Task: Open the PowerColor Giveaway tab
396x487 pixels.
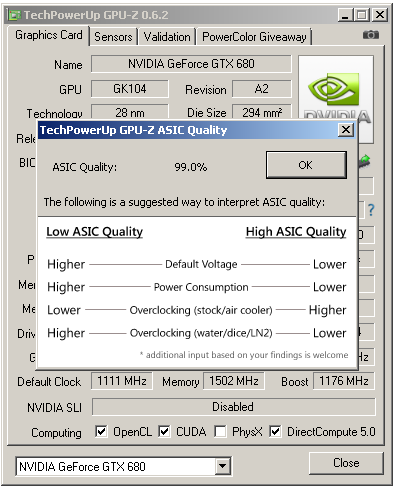Action: [254, 37]
